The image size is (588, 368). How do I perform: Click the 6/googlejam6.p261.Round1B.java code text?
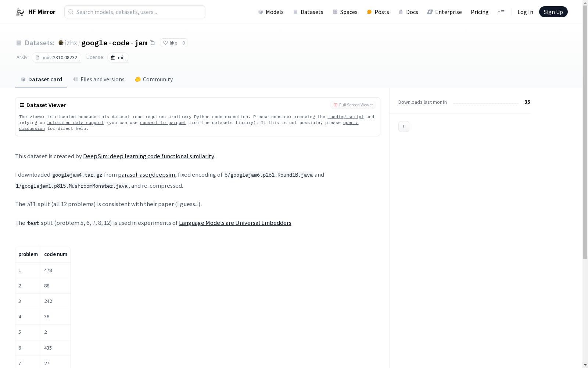coord(269,175)
